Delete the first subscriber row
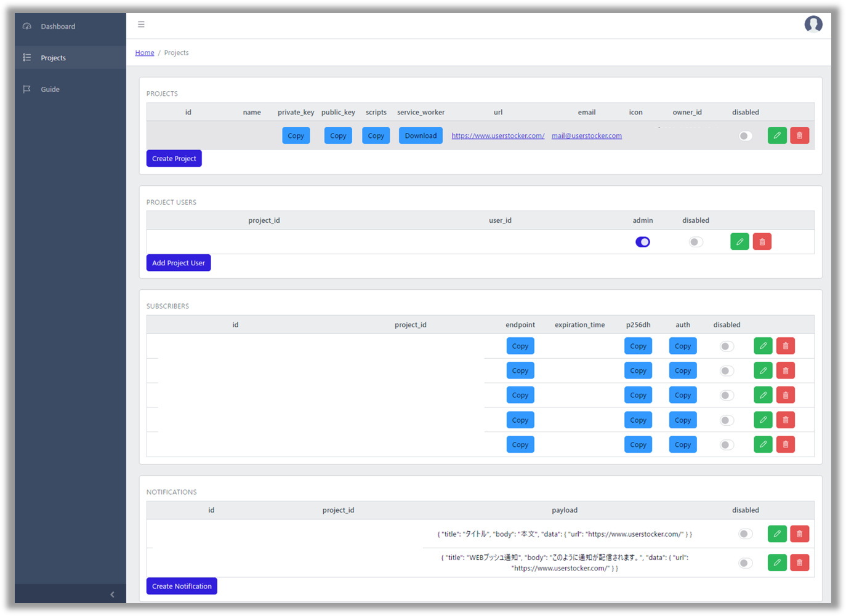Screen dimensions: 846x616 click(785, 346)
